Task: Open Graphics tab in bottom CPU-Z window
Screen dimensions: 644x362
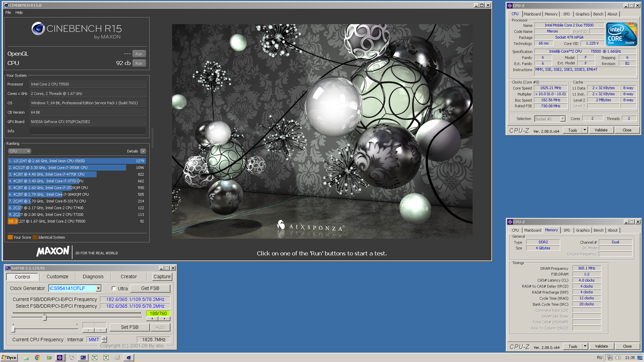Action: [583, 230]
